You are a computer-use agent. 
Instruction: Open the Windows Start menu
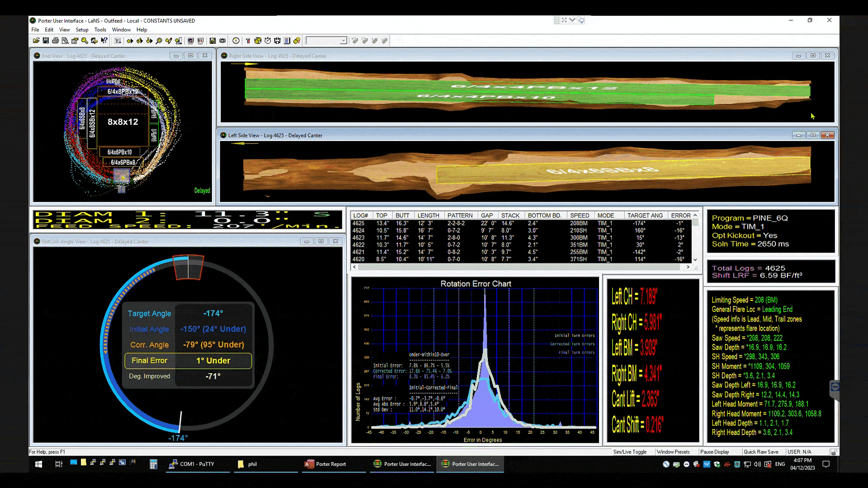coord(38,464)
